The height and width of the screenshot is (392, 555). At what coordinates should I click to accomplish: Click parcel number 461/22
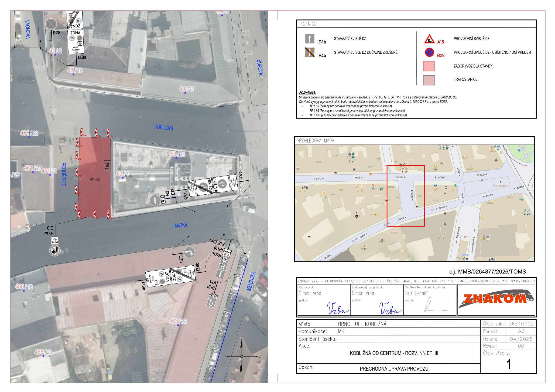(29, 133)
